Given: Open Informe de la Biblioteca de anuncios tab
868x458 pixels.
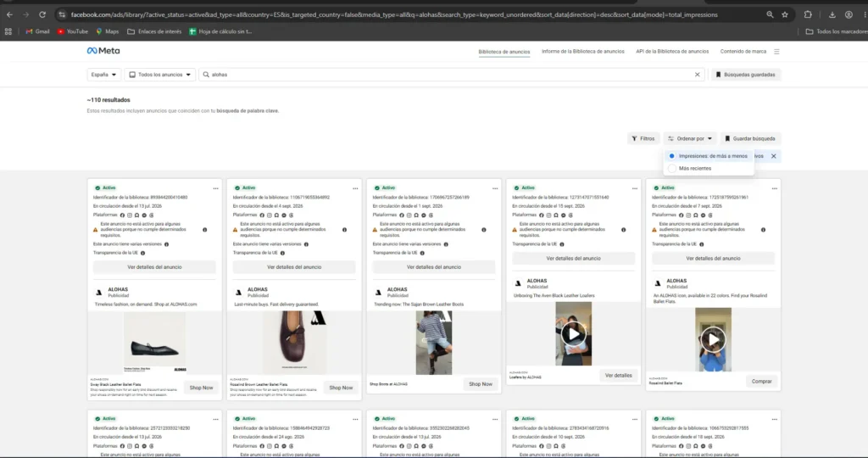Looking at the screenshot, I should (583, 52).
